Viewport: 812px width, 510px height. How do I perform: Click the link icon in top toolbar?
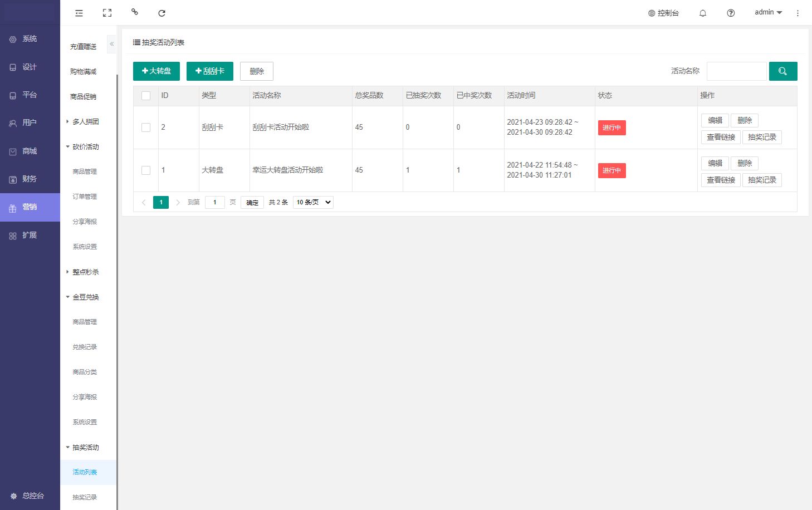(134, 12)
